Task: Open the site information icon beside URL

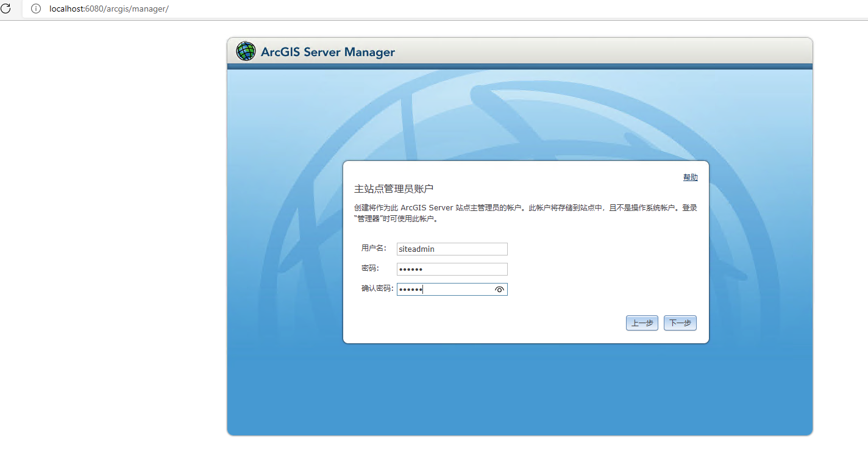Action: pyautogui.click(x=35, y=9)
